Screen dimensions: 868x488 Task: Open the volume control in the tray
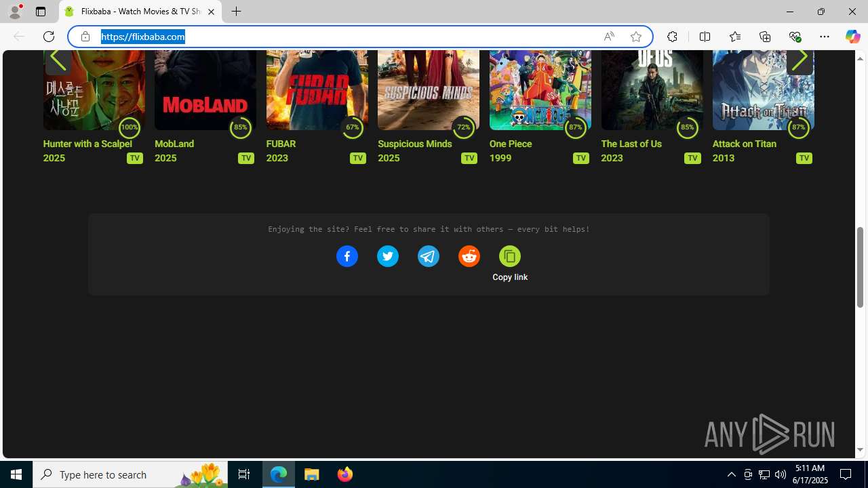tap(781, 474)
